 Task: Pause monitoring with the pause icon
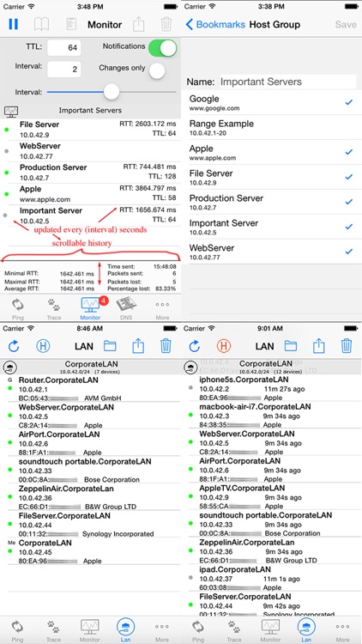click(x=13, y=24)
